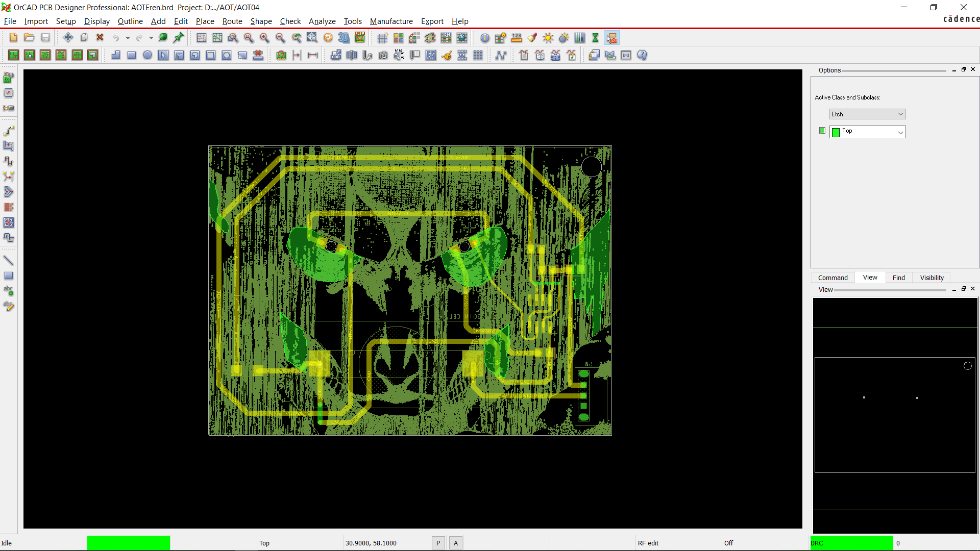The width and height of the screenshot is (980, 551).
Task: Click the Measure ruler 123 icon
Action: 517,38
